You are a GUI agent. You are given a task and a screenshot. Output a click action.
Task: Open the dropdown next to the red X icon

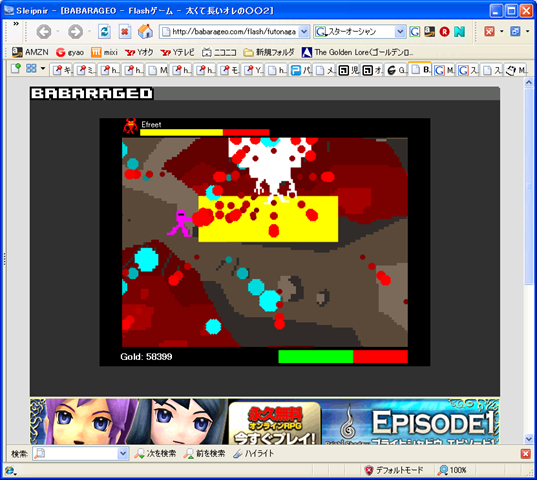(x=502, y=31)
